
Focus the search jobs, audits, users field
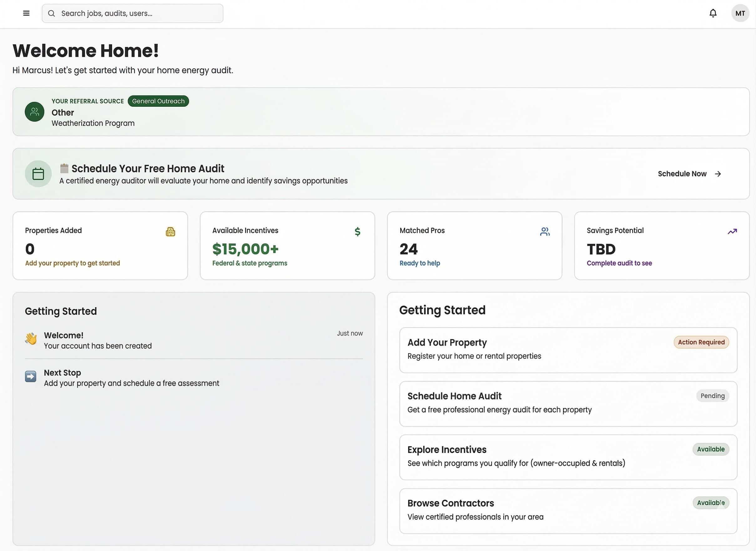[140, 13]
